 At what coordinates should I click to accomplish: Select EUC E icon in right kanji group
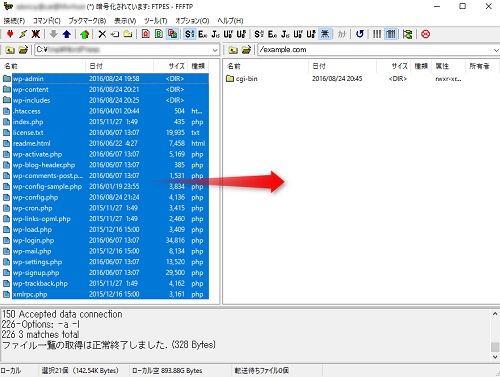point(272,34)
